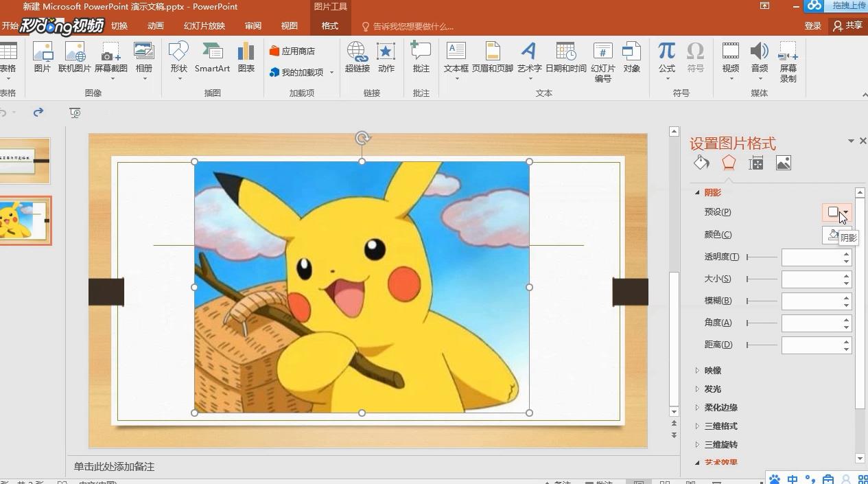
Task: Select the Pikachu slide thumbnail
Action: tap(25, 220)
